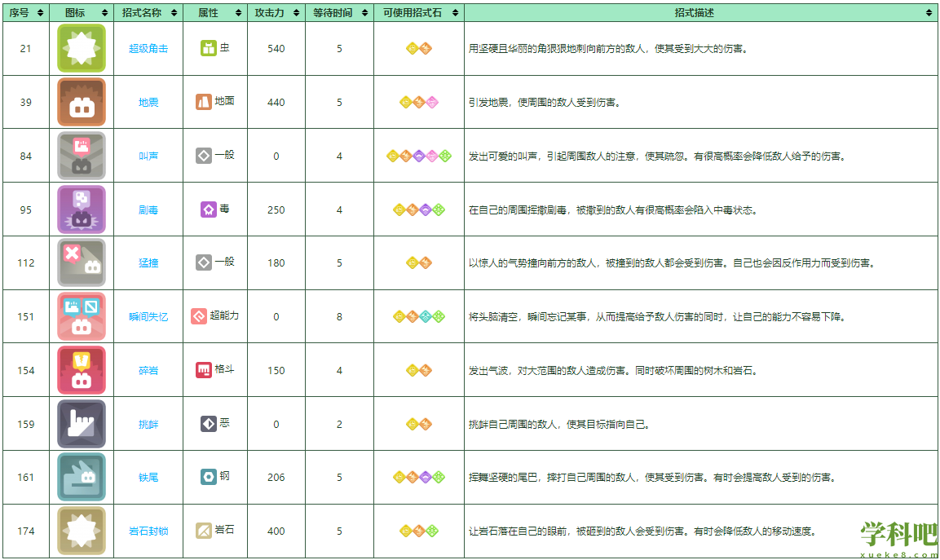940x560 pixels.
Task: Click attack power value 440
Action: tap(276, 103)
